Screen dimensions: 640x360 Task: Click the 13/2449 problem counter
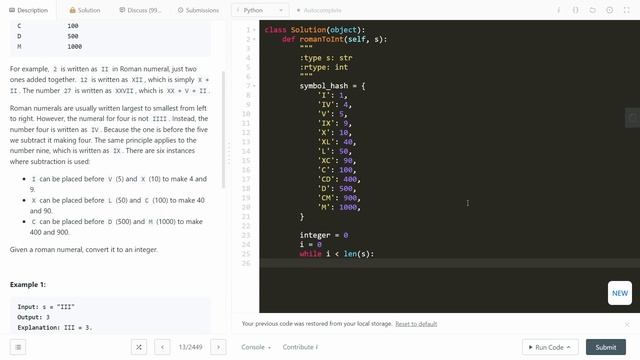tap(190, 347)
